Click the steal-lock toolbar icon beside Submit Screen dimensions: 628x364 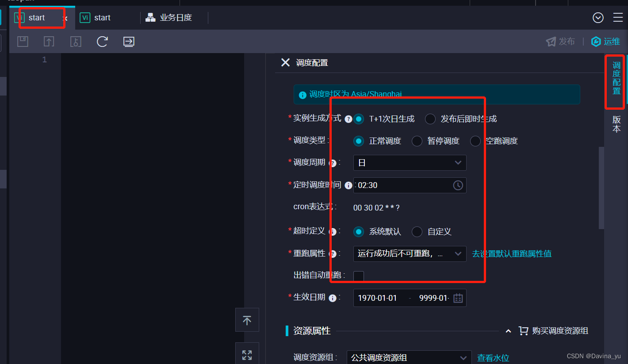click(x=75, y=41)
